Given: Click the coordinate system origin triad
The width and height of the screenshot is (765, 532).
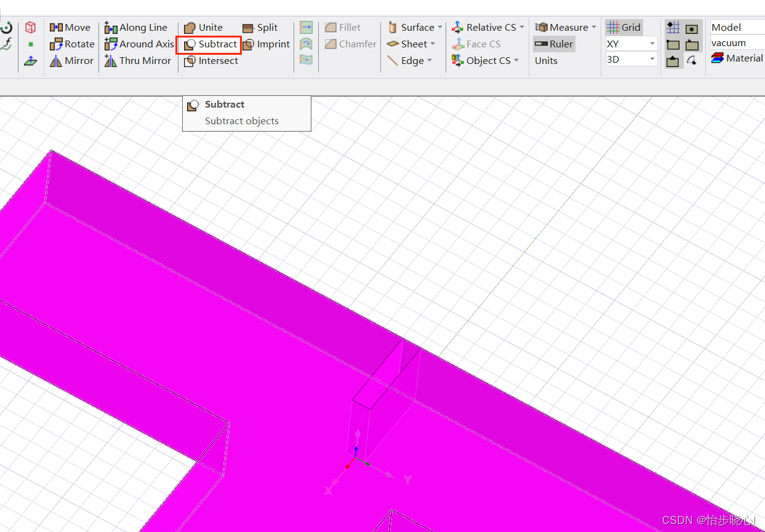Looking at the screenshot, I should pyautogui.click(x=356, y=458).
